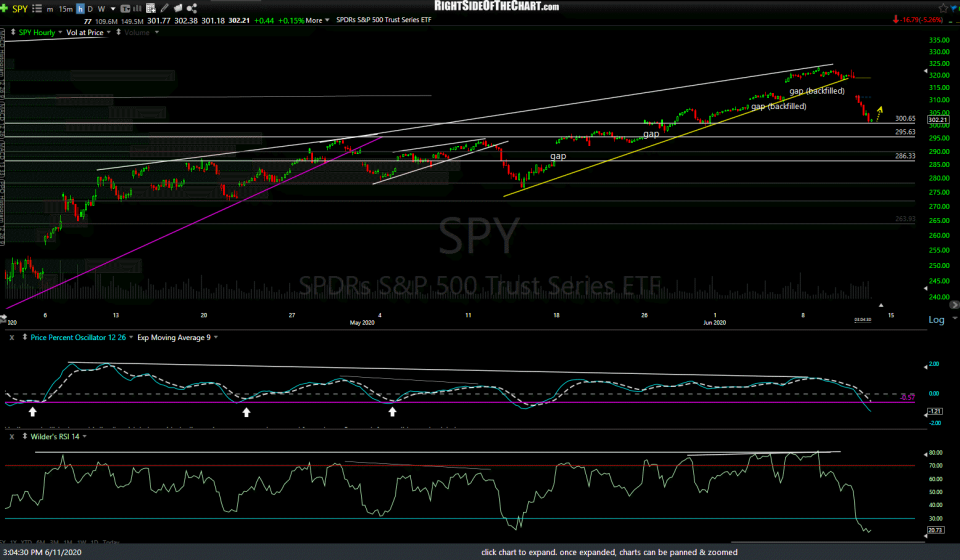
Task: Open the watchlist list icon beside SPY
Action: 37,9
